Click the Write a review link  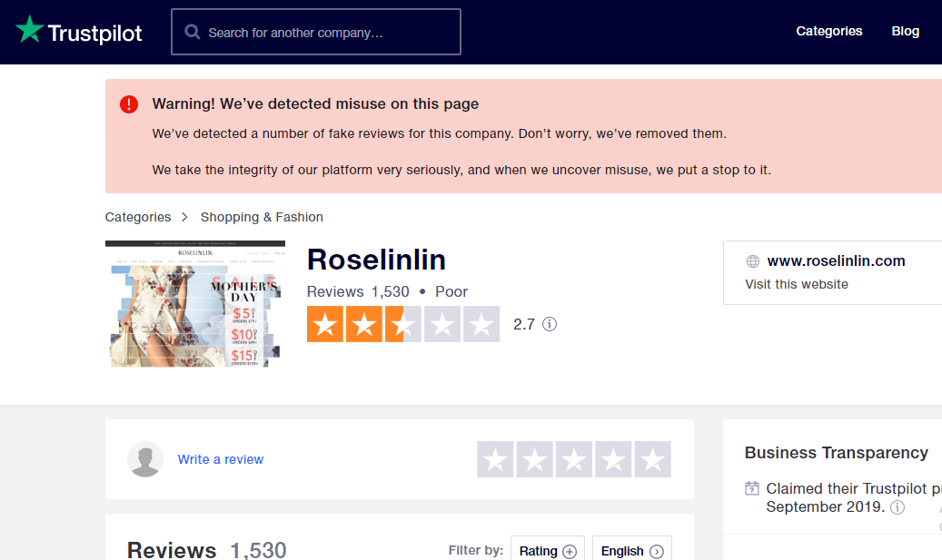221,459
